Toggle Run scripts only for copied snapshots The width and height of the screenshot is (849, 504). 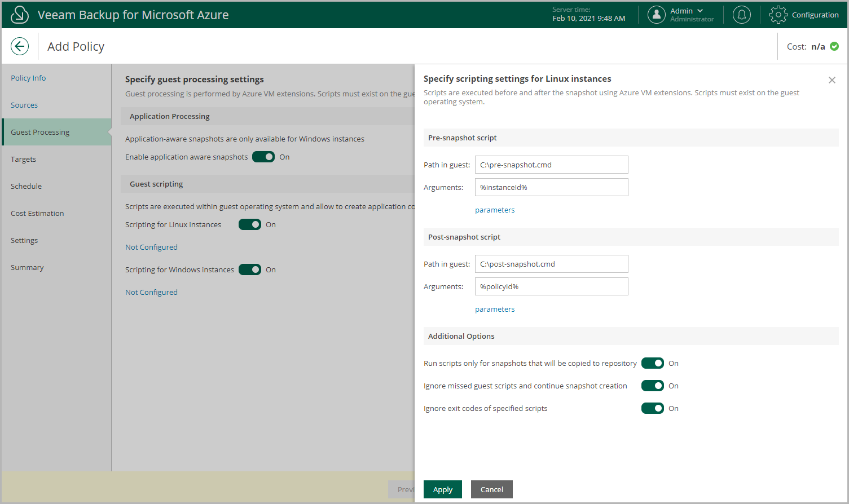653,363
